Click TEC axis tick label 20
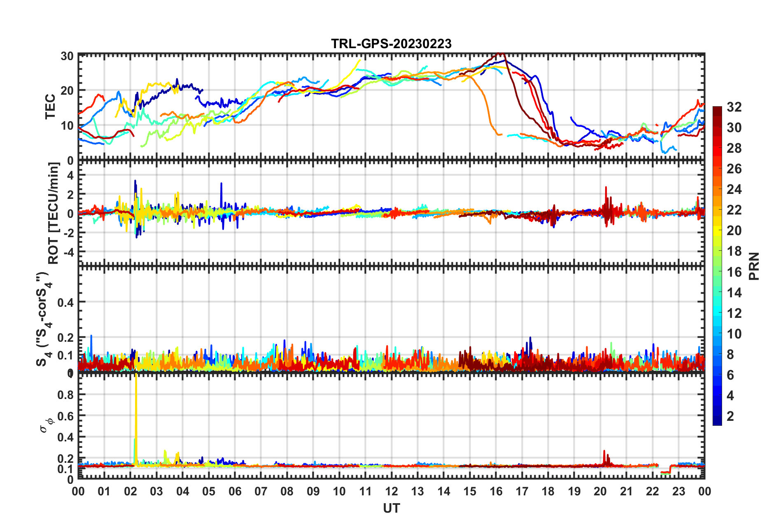This screenshot has width=783, height=532. click(x=67, y=91)
